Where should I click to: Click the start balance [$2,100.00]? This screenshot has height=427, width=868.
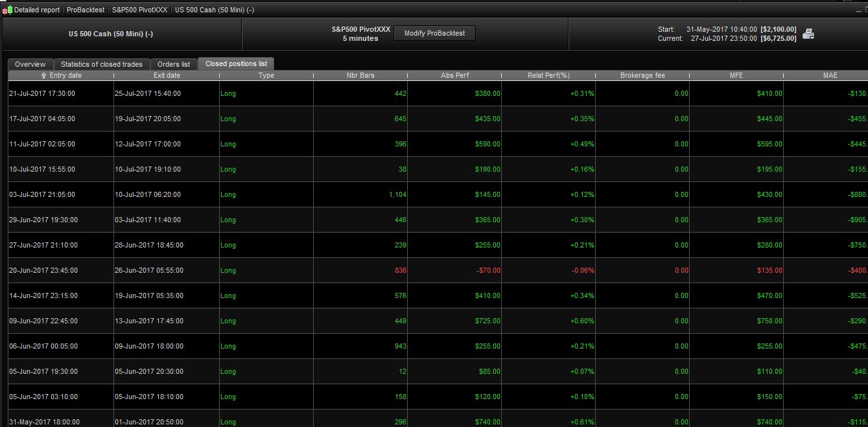click(778, 29)
